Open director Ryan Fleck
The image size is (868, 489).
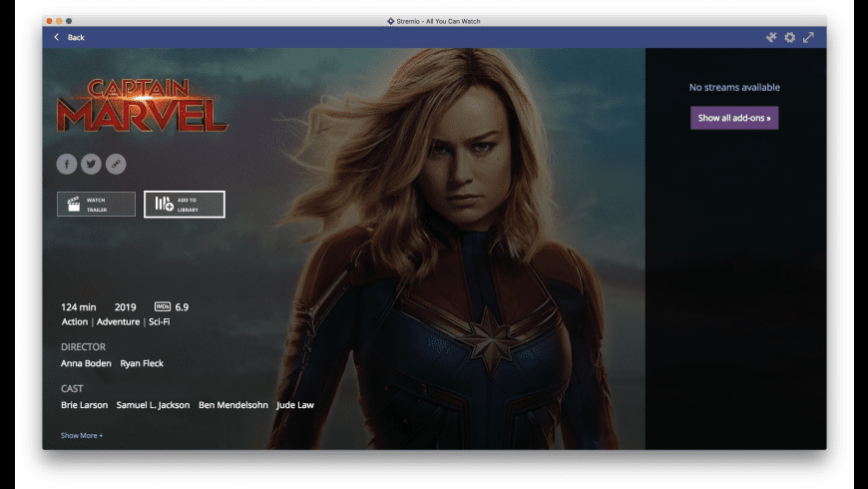tap(142, 363)
